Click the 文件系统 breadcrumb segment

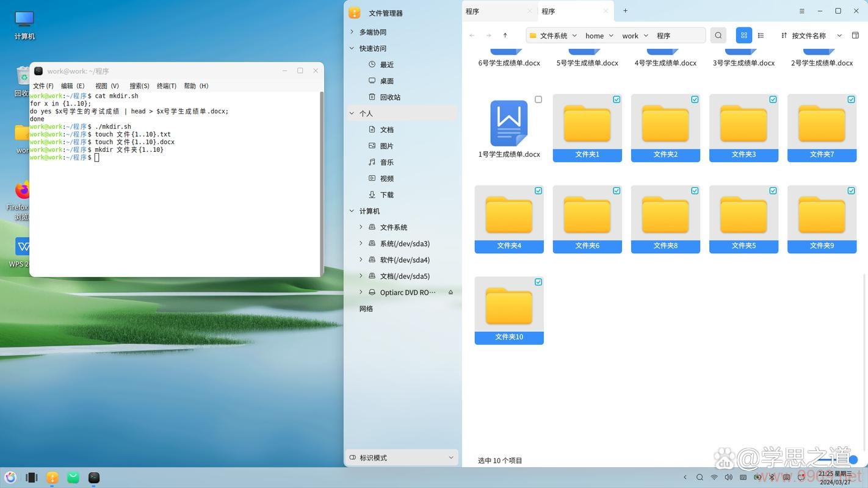click(x=554, y=35)
